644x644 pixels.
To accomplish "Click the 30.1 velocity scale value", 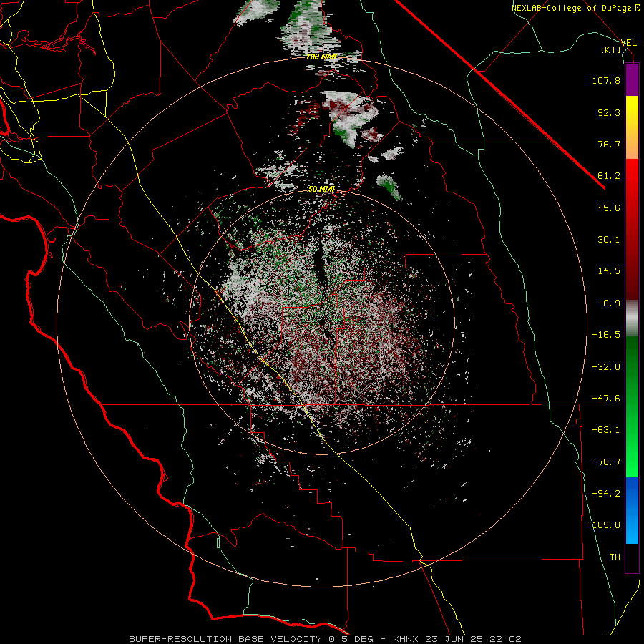I will [x=609, y=240].
